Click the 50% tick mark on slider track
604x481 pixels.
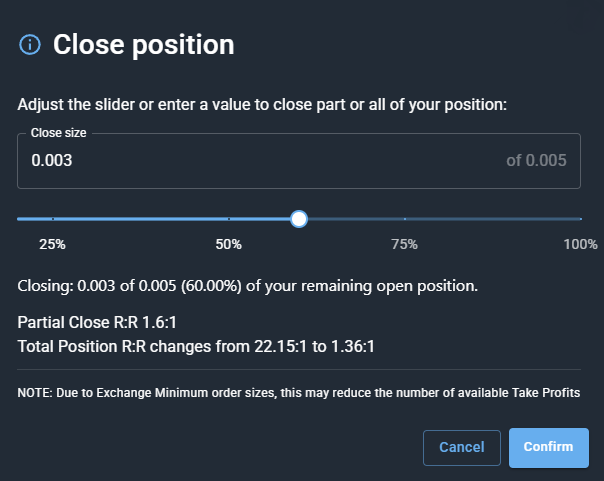click(229, 219)
